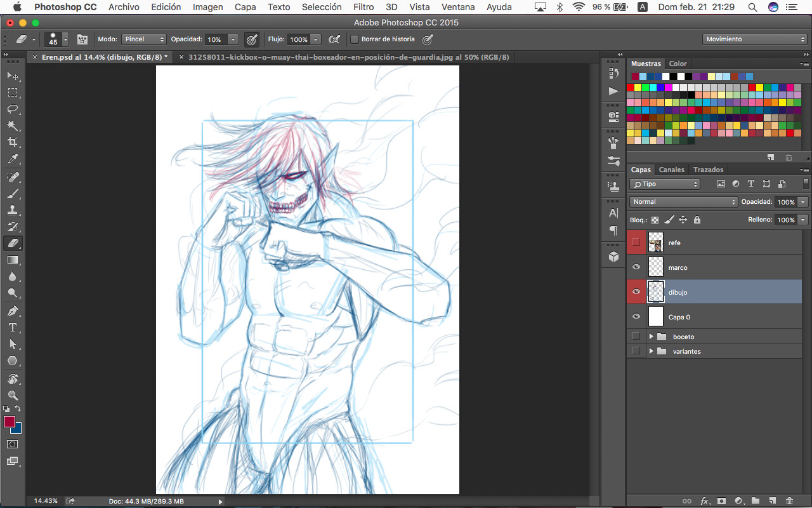Select the Brush tool
The width and height of the screenshot is (812, 508).
[x=13, y=194]
